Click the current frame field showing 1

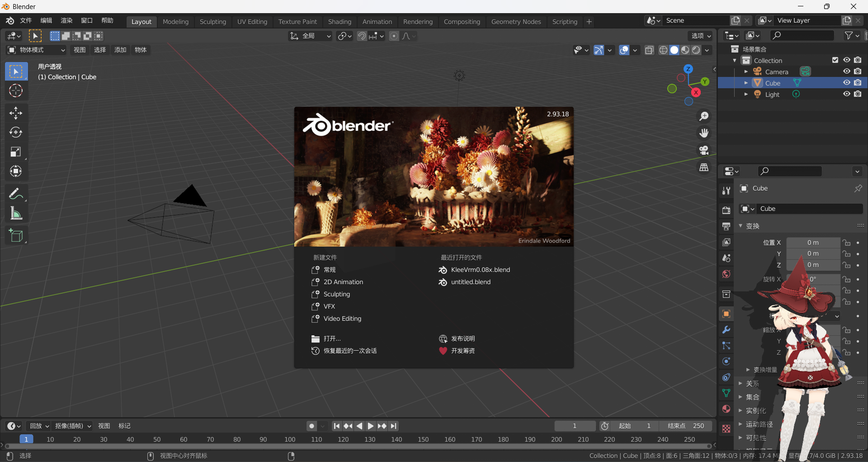click(x=575, y=426)
